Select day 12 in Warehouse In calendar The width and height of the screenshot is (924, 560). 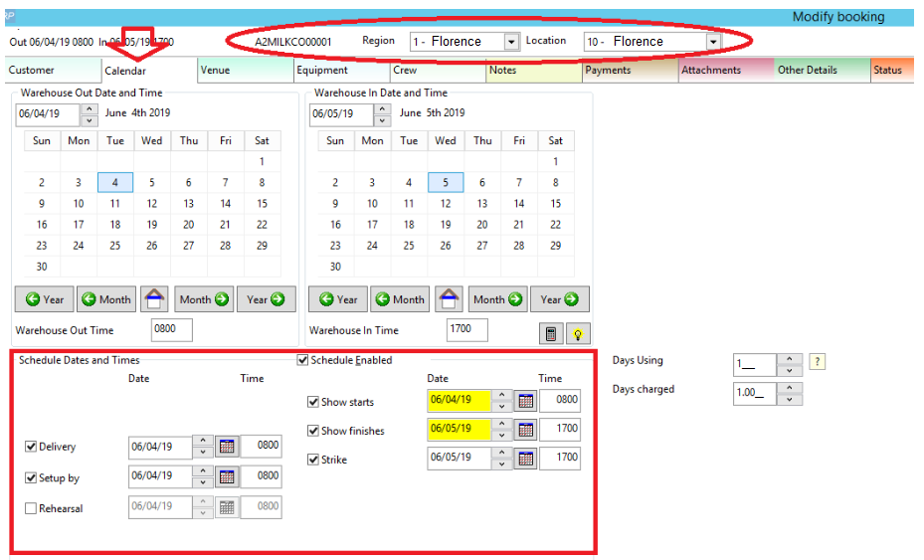(x=446, y=203)
